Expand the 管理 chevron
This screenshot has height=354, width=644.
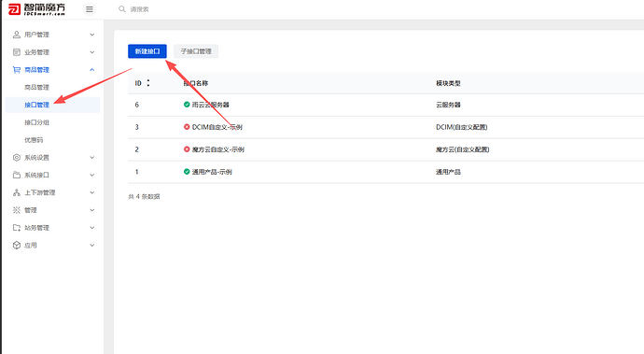tap(92, 210)
